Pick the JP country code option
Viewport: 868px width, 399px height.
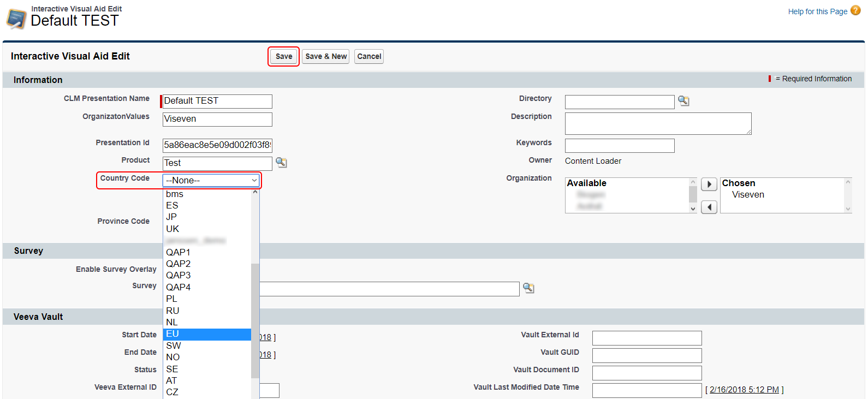207,217
